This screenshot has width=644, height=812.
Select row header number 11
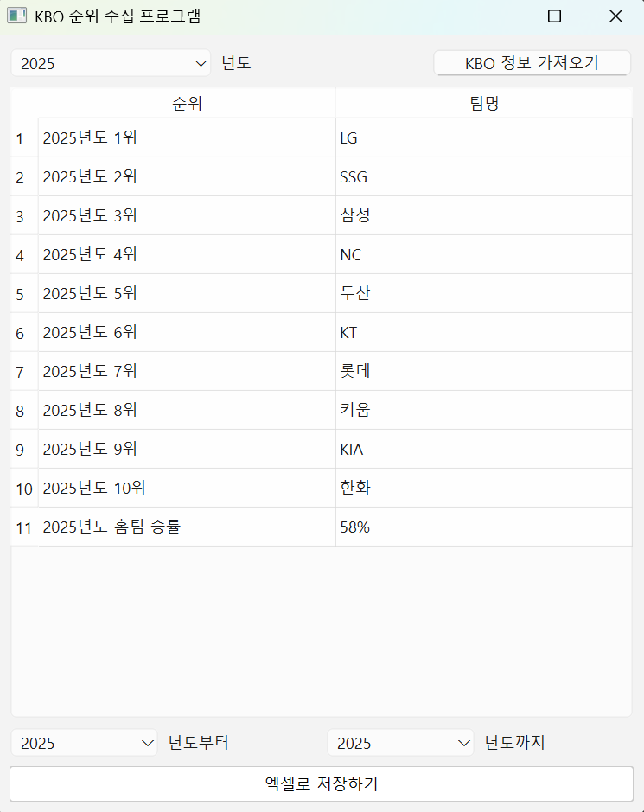point(23,527)
